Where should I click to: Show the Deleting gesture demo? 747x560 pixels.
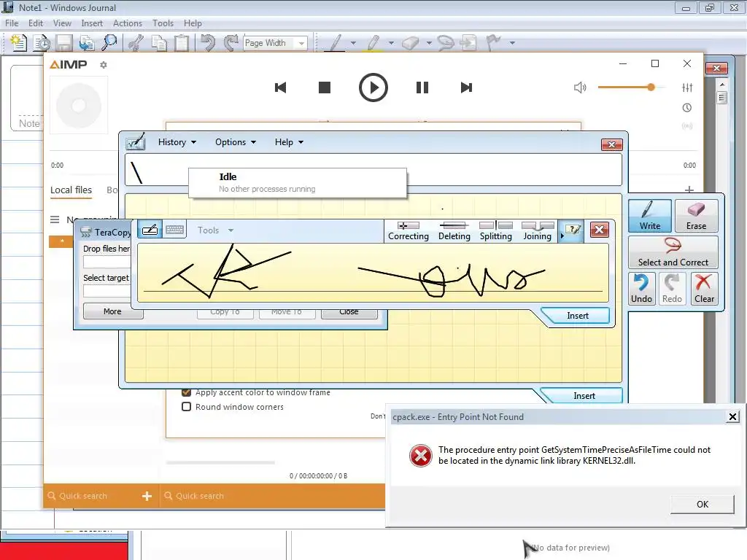point(454,230)
